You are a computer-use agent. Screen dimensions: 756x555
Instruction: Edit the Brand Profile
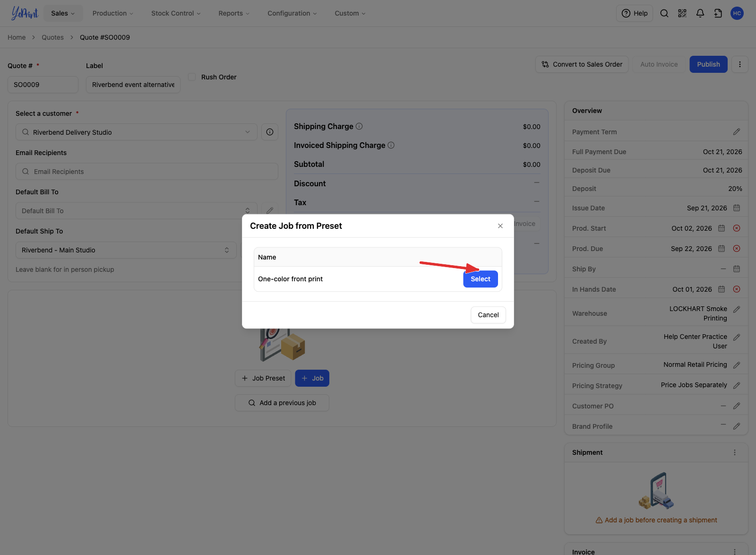tap(737, 426)
